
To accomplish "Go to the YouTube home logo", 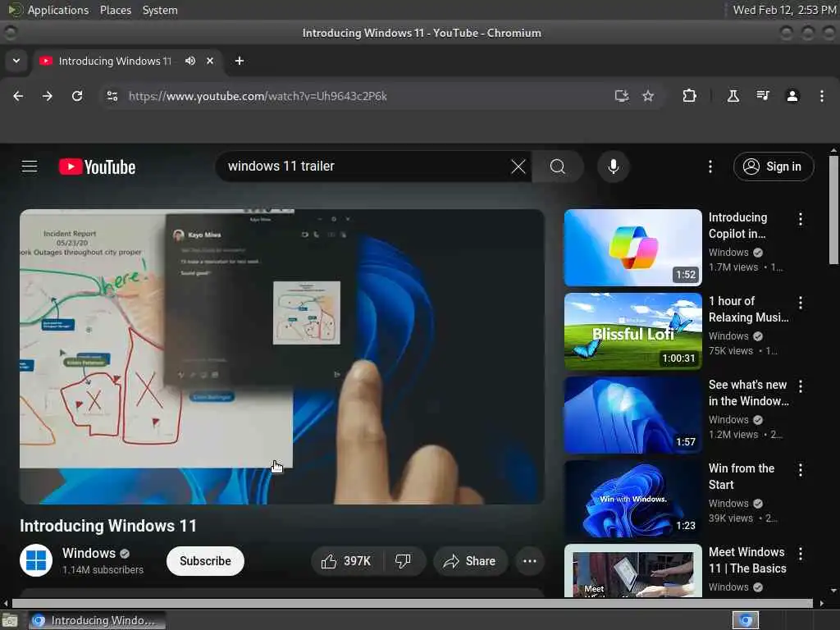I will (97, 167).
